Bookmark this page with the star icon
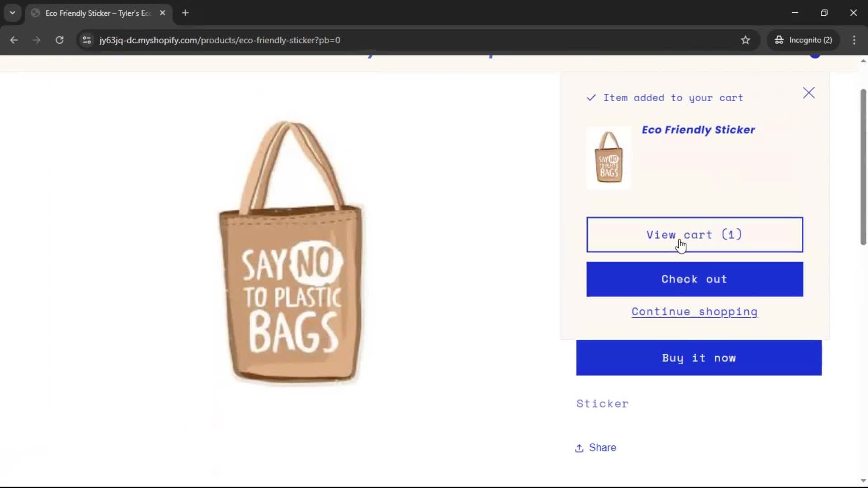 click(x=745, y=40)
